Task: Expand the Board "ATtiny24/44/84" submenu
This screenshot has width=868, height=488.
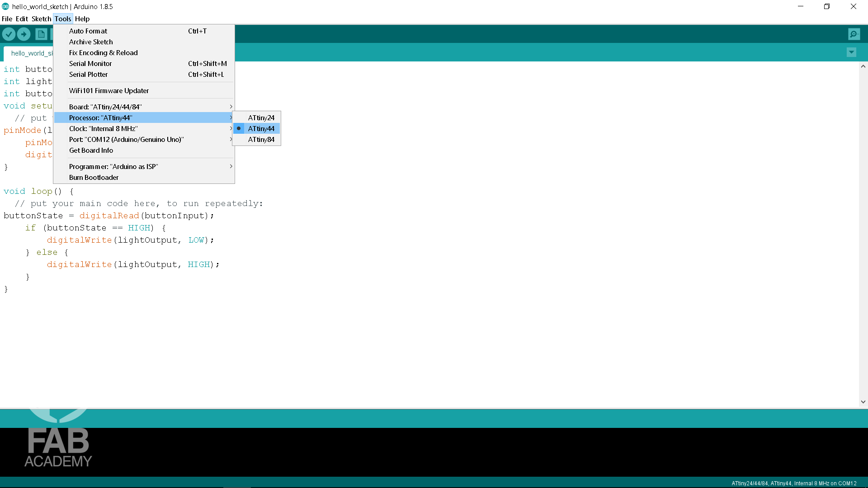Action: tap(144, 107)
